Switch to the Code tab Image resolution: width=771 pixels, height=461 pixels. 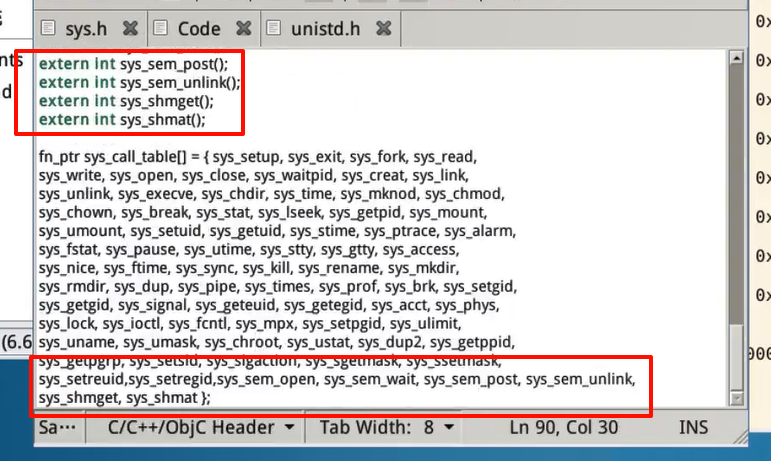point(198,29)
